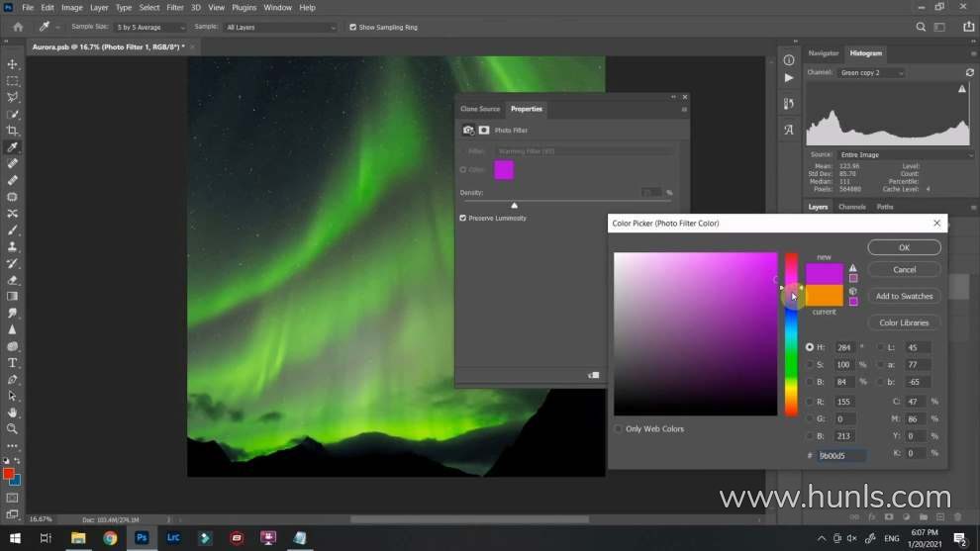This screenshot has width=980, height=551.
Task: Click Cancel in Color Picker
Action: [x=904, y=270]
